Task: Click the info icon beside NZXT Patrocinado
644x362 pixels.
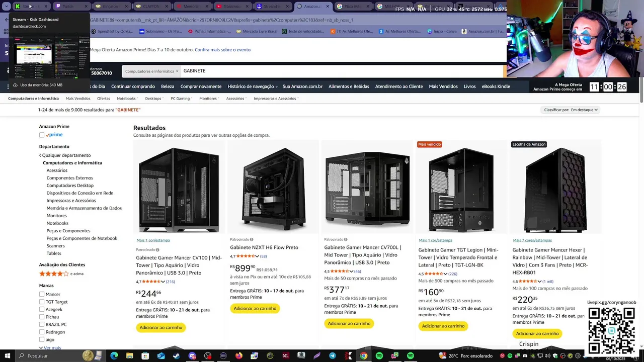Action: pos(252,239)
